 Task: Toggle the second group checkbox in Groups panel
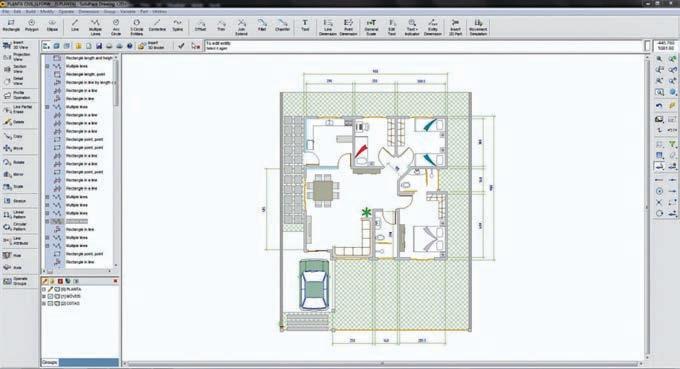pyautogui.click(x=50, y=296)
